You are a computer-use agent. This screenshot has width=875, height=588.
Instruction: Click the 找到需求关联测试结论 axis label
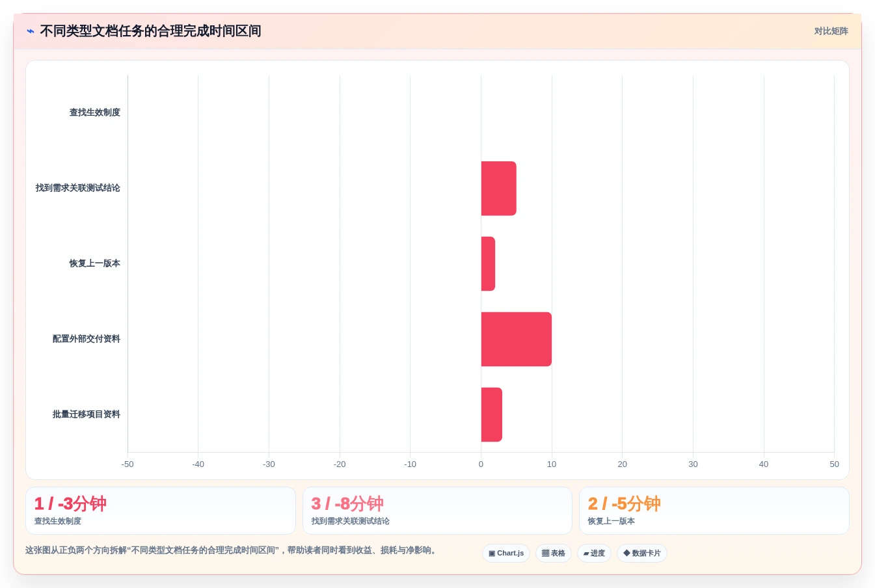[x=78, y=188]
